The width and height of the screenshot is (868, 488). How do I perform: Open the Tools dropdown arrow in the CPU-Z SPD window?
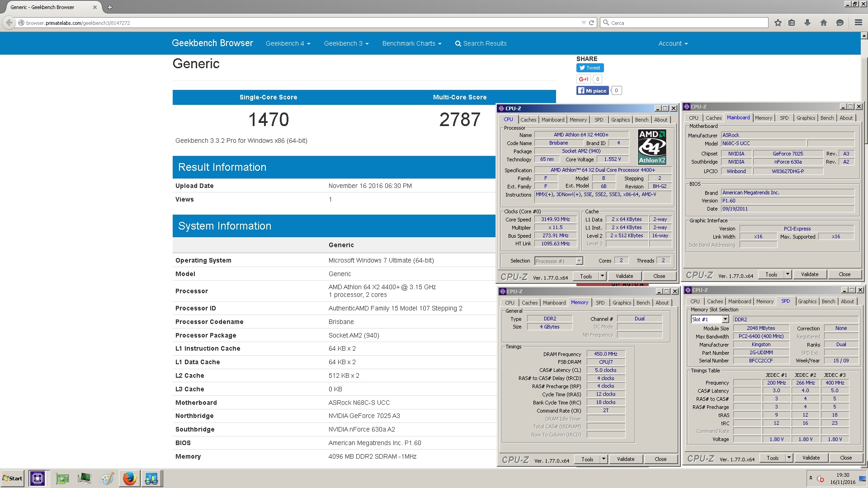tap(789, 458)
